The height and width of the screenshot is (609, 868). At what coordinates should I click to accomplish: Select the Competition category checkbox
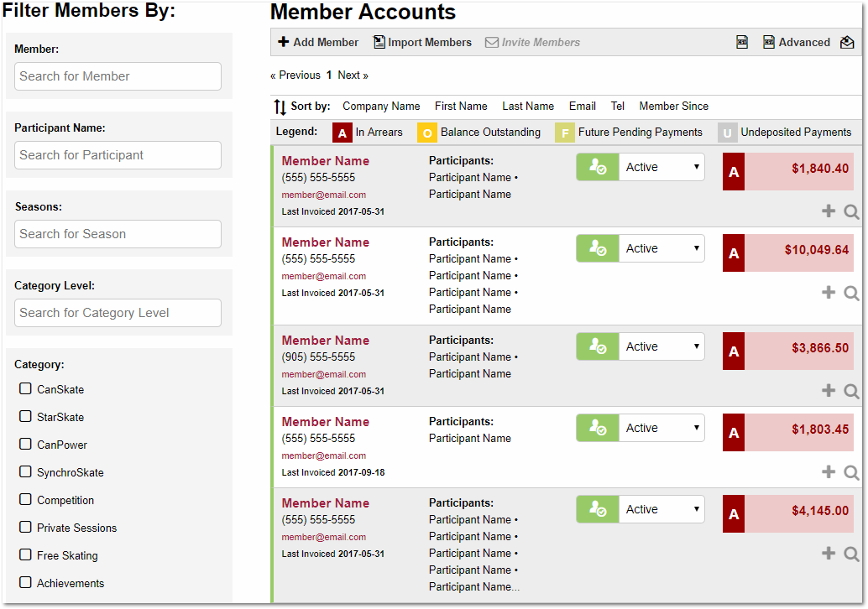point(25,499)
